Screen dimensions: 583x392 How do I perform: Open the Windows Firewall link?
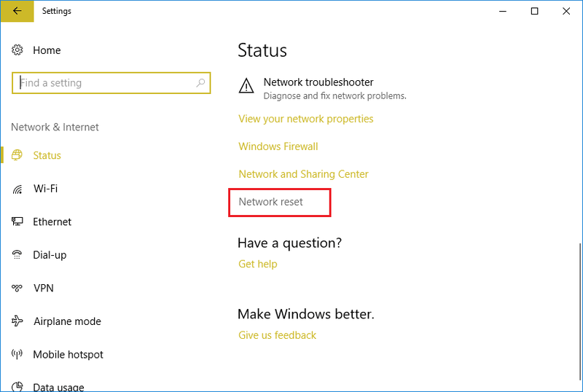[278, 146]
